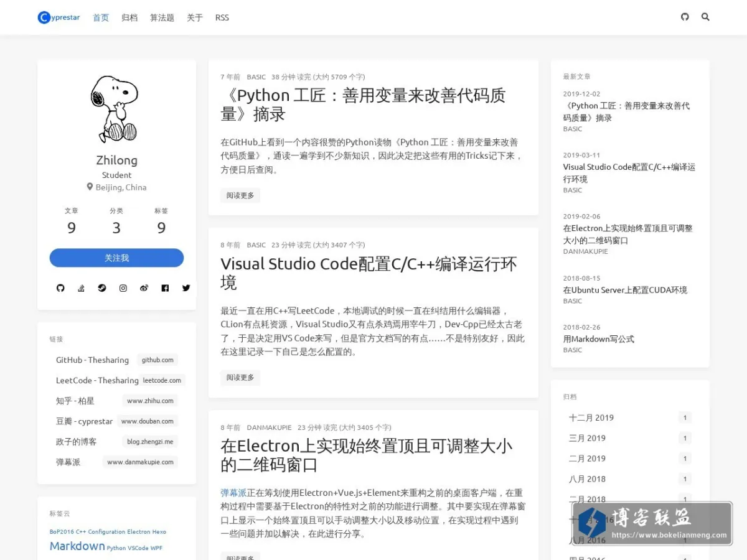The width and height of the screenshot is (747, 560).
Task: Open the Weibo profile icon
Action: pos(144,288)
